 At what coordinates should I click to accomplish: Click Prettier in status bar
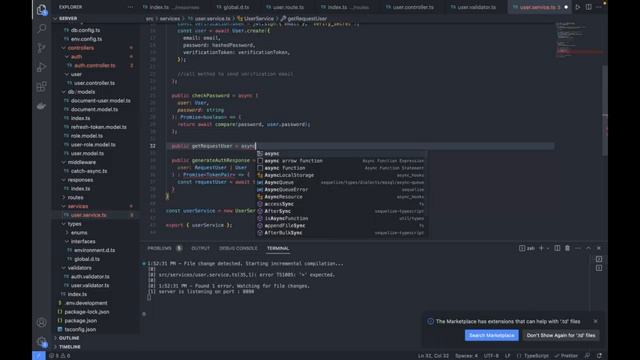coord(566,356)
